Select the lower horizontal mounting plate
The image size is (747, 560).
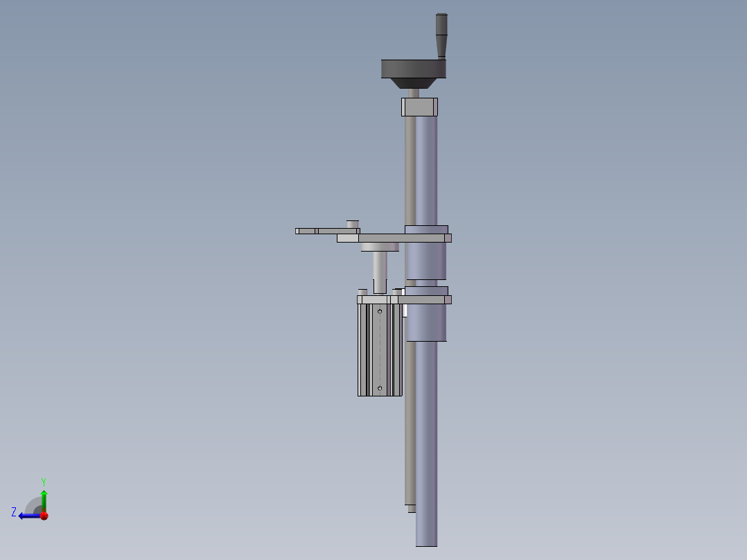pos(404,300)
